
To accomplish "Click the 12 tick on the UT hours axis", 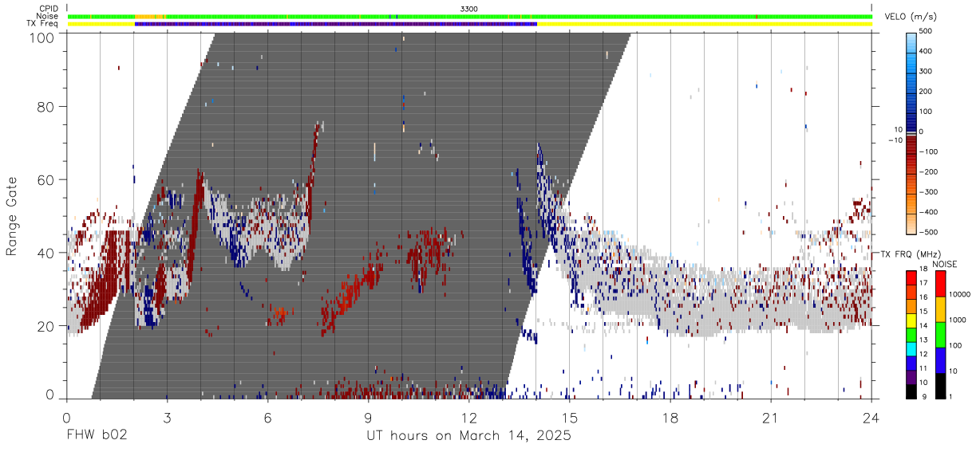I will click(469, 418).
